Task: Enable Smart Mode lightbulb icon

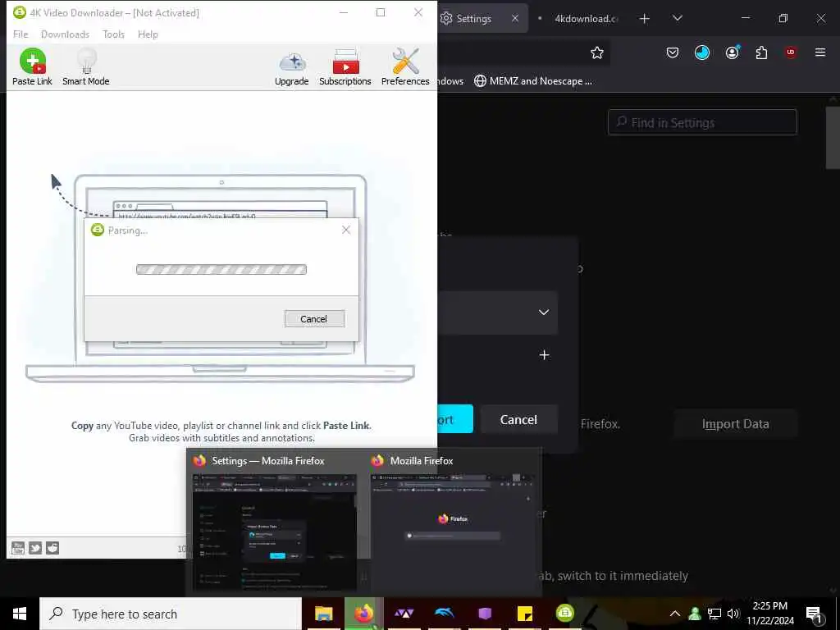Action: [x=85, y=66]
